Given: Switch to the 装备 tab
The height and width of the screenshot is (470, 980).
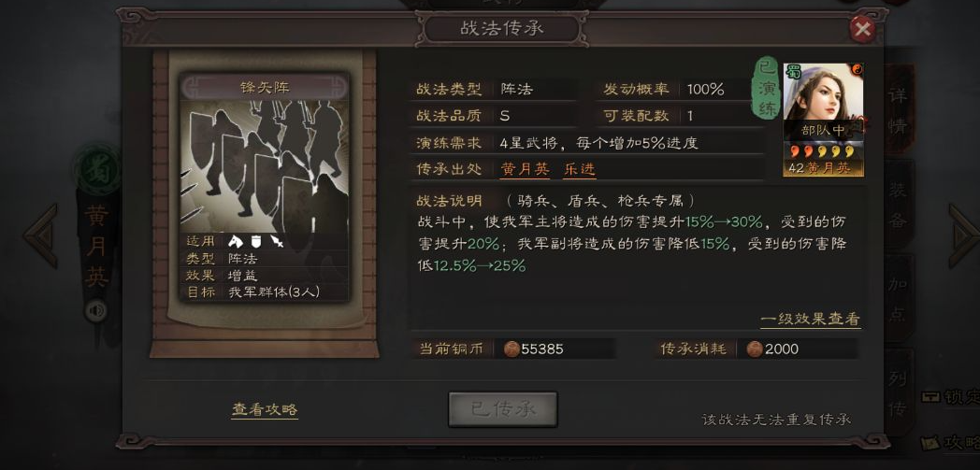Looking at the screenshot, I should (898, 205).
